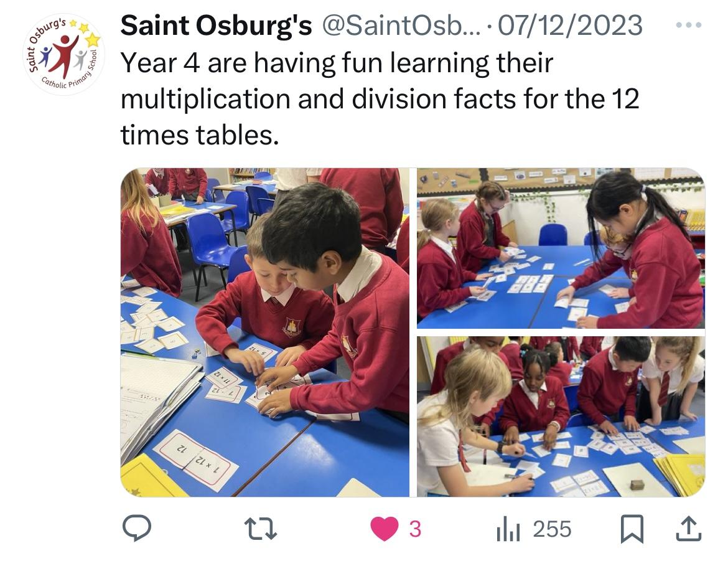Open the three-dot more options menu
728x566 pixels.
pos(689,25)
